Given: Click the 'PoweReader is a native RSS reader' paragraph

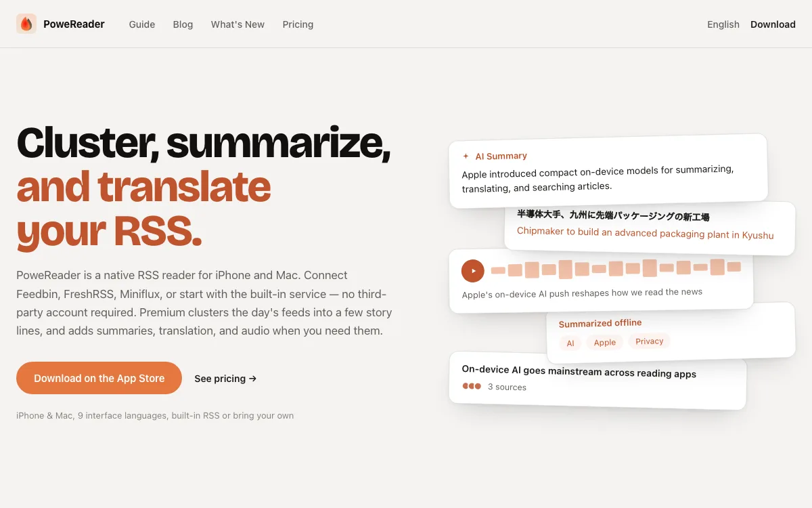Looking at the screenshot, I should coord(204,303).
